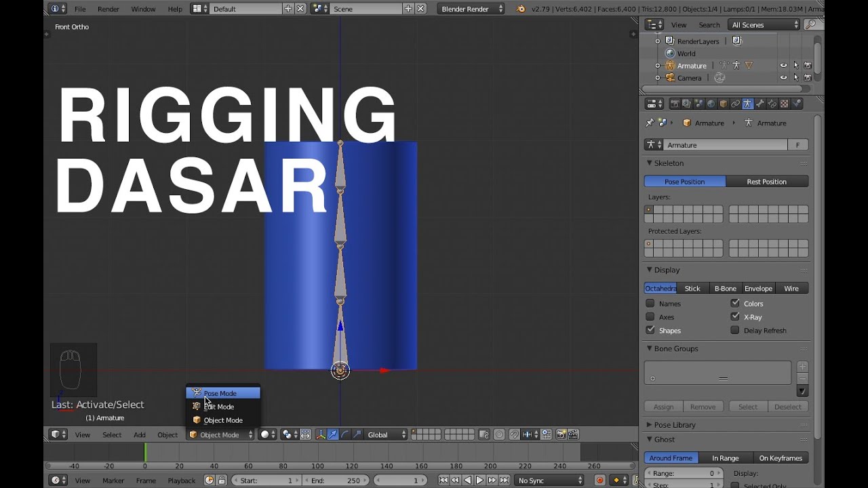Expand the Pose Library panel

[649, 425]
